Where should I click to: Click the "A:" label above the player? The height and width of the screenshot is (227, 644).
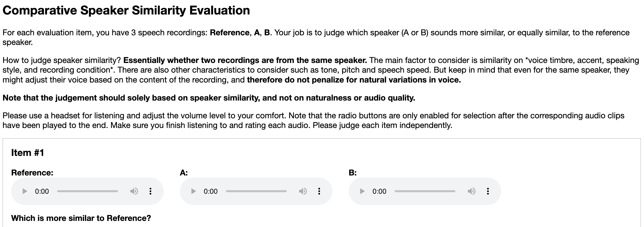coord(184,173)
